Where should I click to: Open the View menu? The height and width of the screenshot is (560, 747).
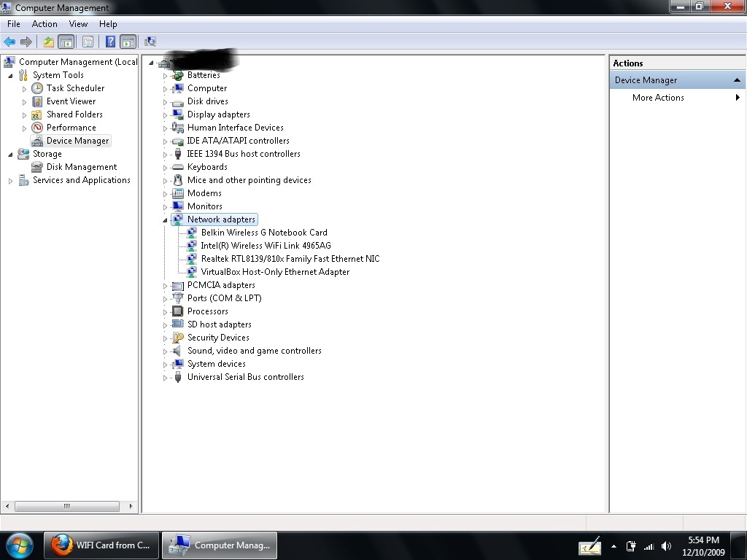point(78,24)
